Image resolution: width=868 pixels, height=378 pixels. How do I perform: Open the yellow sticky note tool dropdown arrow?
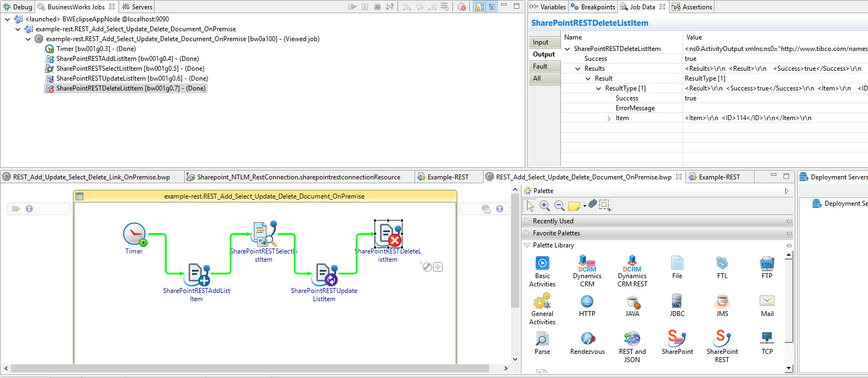pos(585,206)
